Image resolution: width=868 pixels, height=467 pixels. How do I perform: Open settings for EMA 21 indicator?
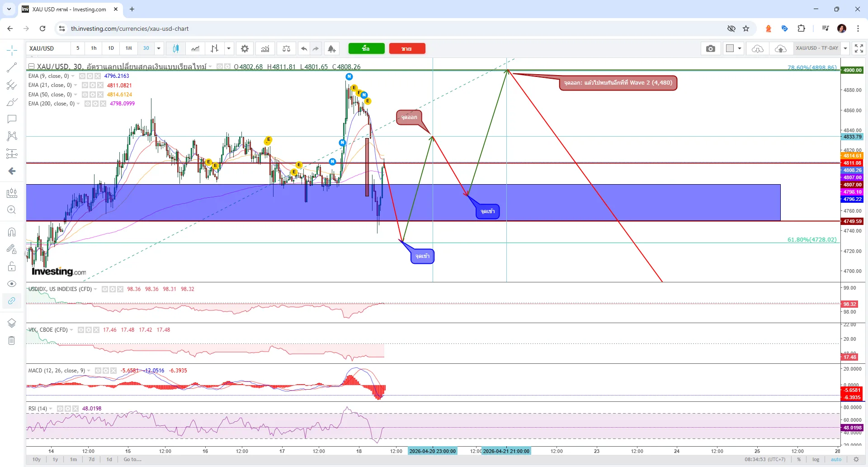[x=93, y=85]
